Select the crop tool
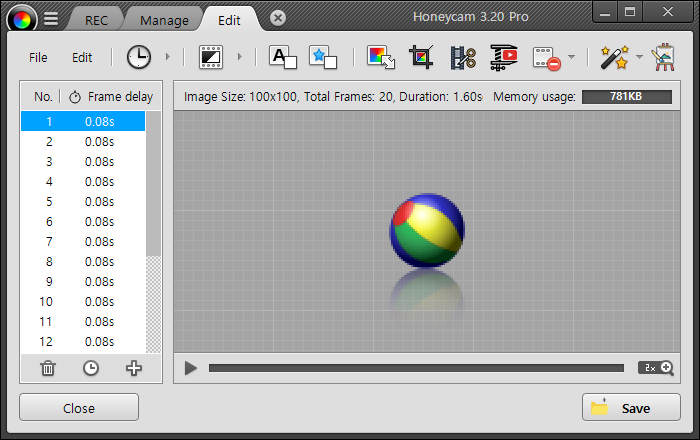Image resolution: width=700 pixels, height=440 pixels. (421, 57)
